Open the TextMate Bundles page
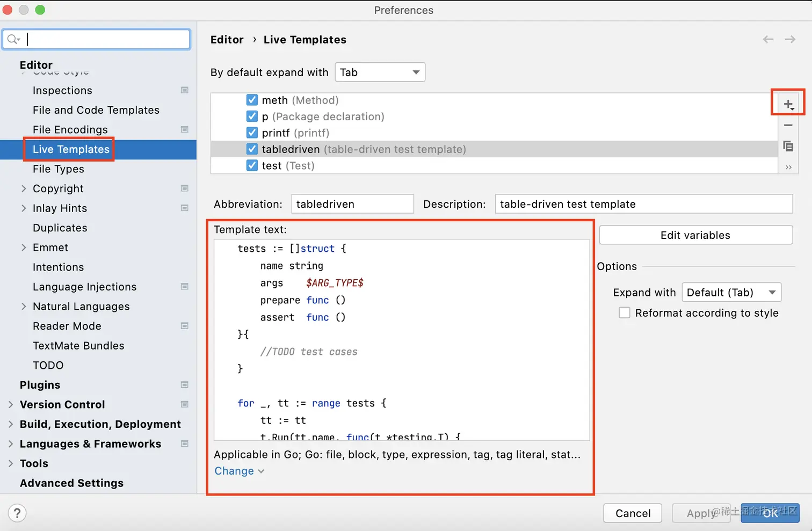 78,346
